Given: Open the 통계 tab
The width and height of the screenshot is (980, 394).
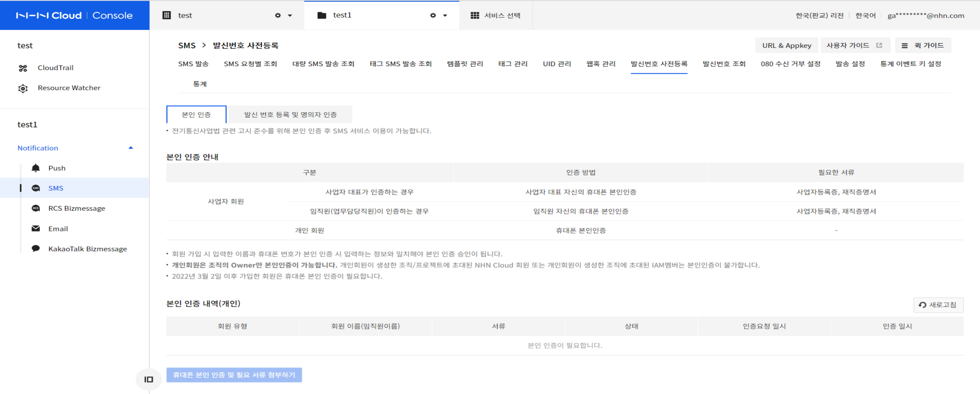Looking at the screenshot, I should coord(200,84).
